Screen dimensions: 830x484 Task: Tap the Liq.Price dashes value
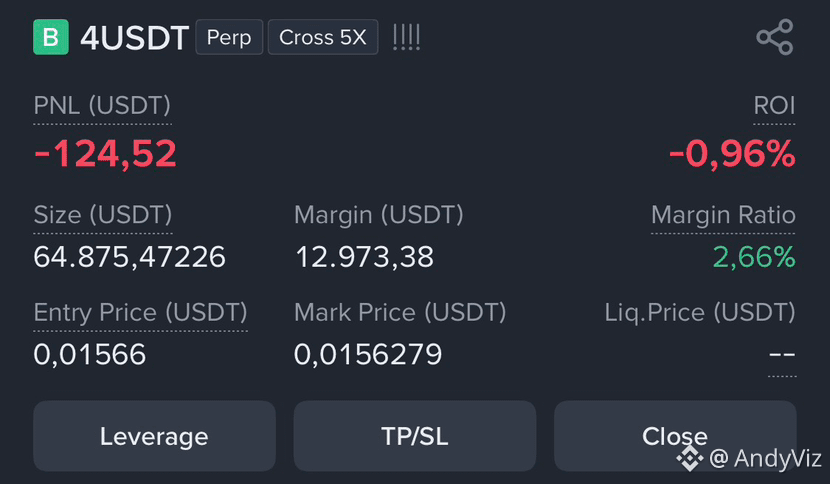(782, 354)
